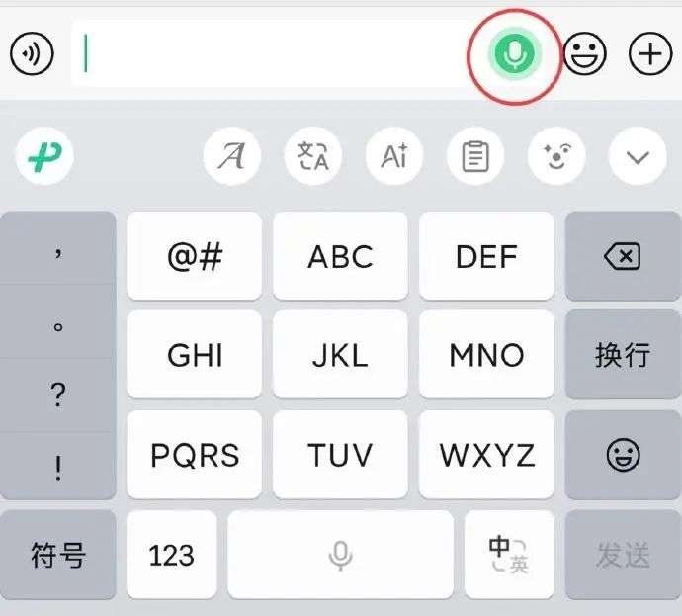Open the clipboard panel
This screenshot has width=682, height=616.
coord(475,156)
